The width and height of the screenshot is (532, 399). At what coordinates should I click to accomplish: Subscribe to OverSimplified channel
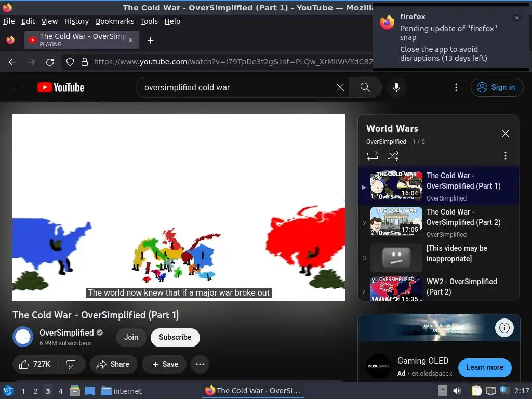tap(175, 337)
